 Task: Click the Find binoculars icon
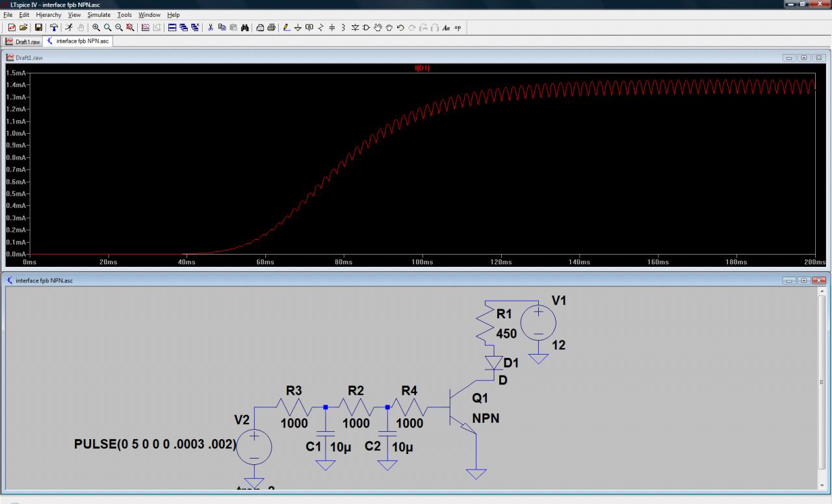[x=245, y=27]
